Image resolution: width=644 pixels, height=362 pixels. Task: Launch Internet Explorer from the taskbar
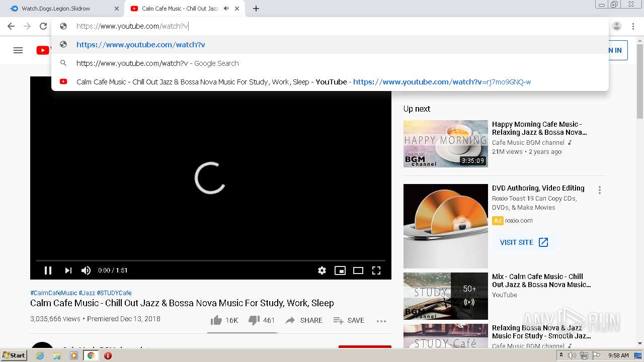pos(40,355)
